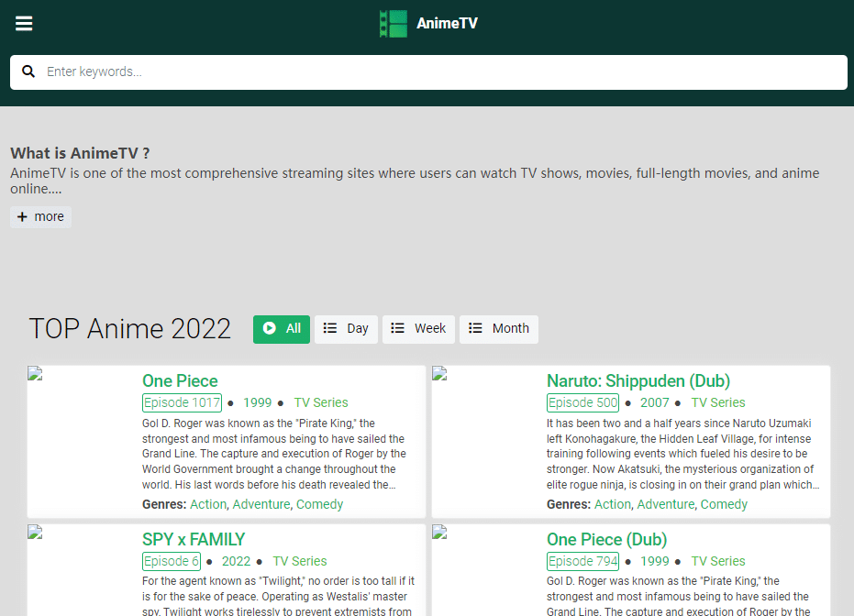Click TV Series link in Naruto card

tap(718, 402)
